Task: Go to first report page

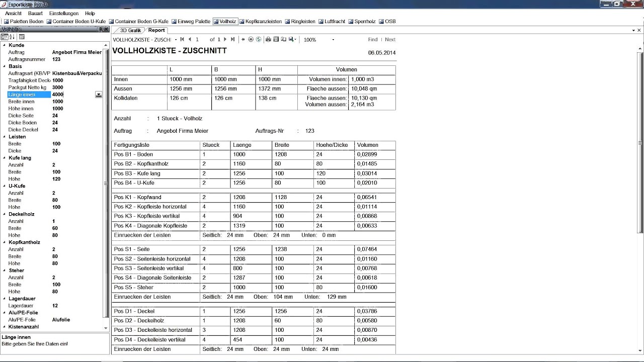Action: click(x=182, y=39)
